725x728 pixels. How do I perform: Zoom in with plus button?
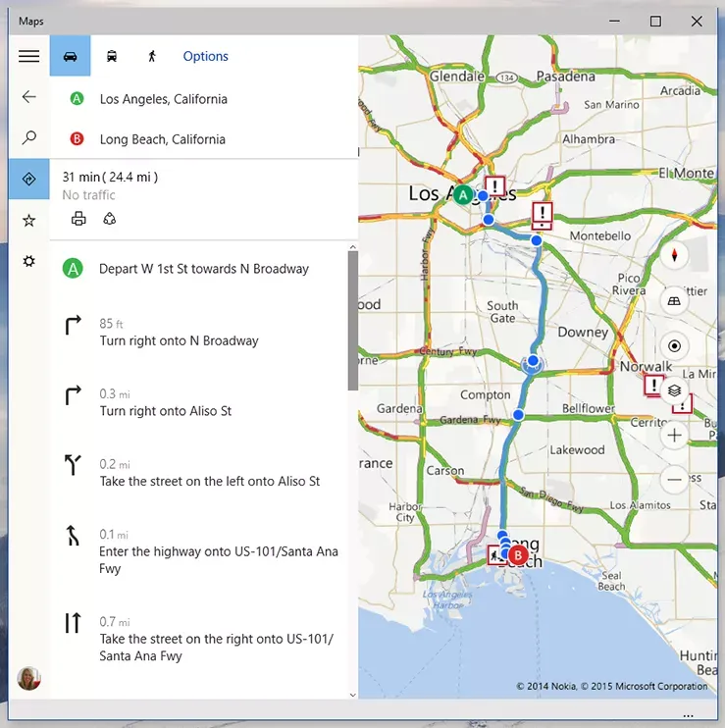[674, 435]
